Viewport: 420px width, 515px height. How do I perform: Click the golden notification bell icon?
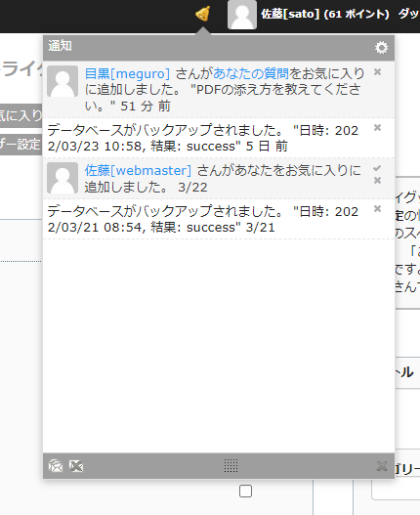[x=202, y=14]
